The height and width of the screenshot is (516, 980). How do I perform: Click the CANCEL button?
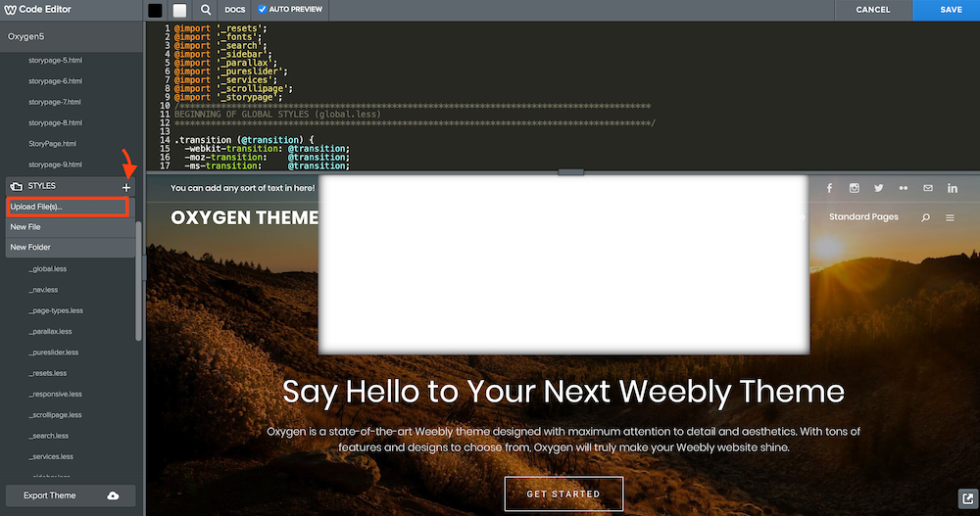pyautogui.click(x=873, y=10)
